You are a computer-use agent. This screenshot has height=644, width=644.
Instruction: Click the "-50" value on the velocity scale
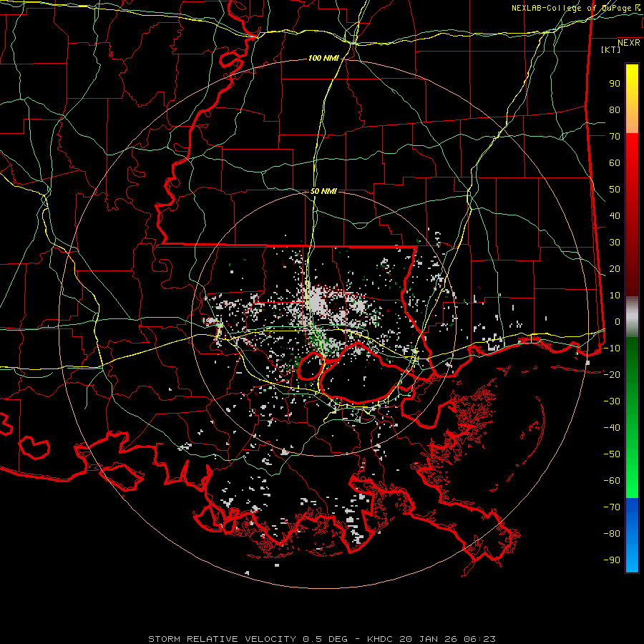point(612,454)
